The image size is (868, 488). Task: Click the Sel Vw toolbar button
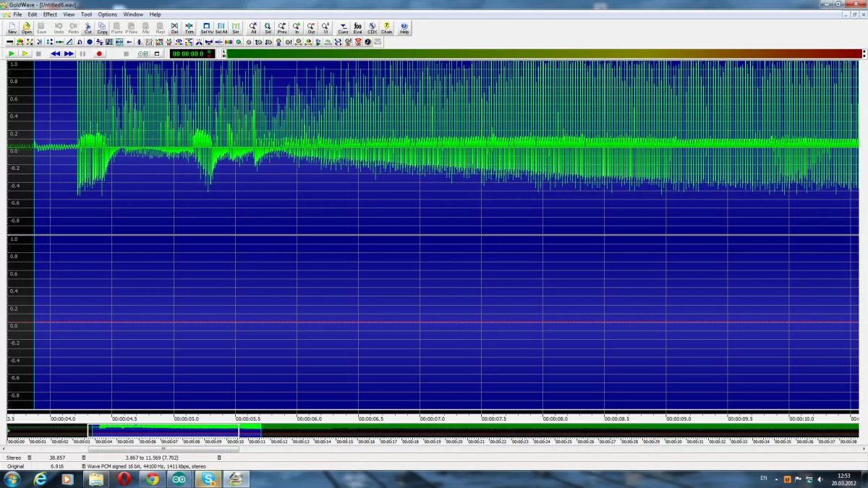[x=206, y=27]
